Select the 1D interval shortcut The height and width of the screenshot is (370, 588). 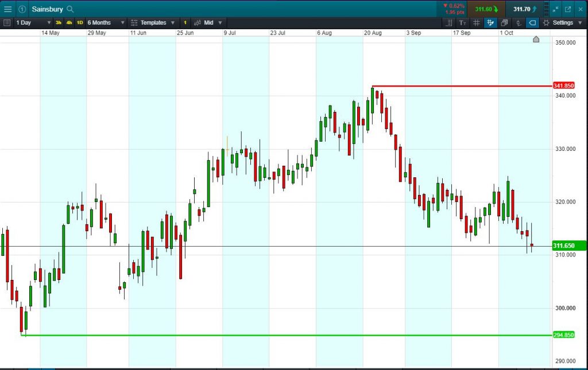(x=79, y=23)
